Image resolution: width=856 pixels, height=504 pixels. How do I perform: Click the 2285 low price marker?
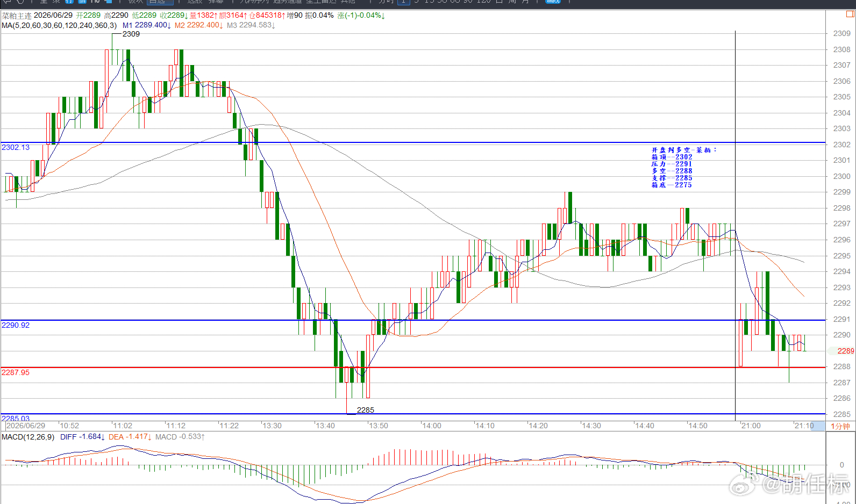pyautogui.click(x=366, y=410)
